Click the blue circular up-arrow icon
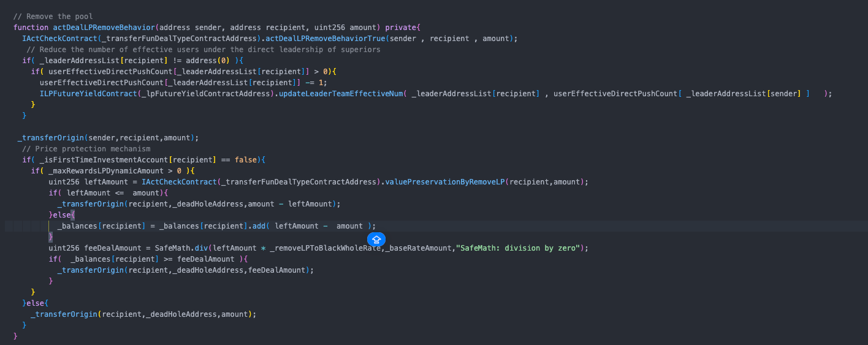Viewport: 868px width, 345px height. (x=376, y=240)
